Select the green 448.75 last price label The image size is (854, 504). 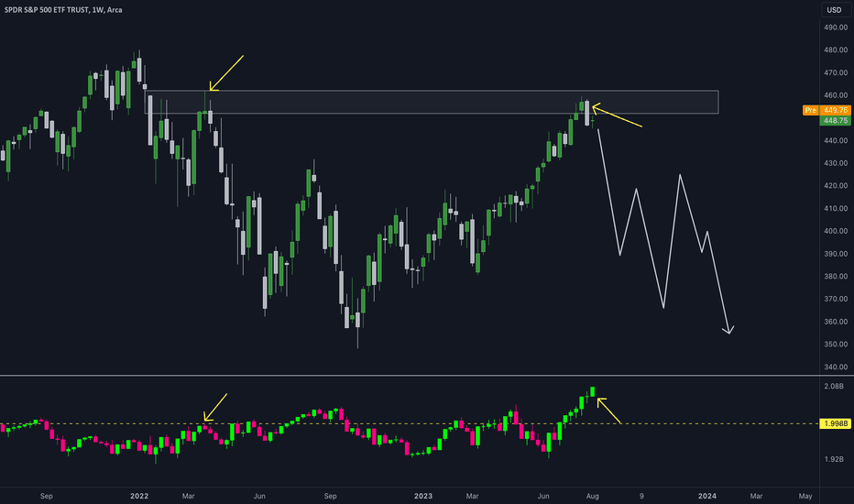pos(835,120)
